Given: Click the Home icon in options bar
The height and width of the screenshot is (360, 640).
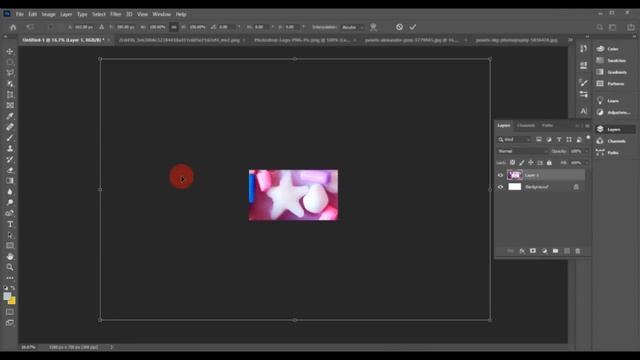Looking at the screenshot, I should 13,27.
